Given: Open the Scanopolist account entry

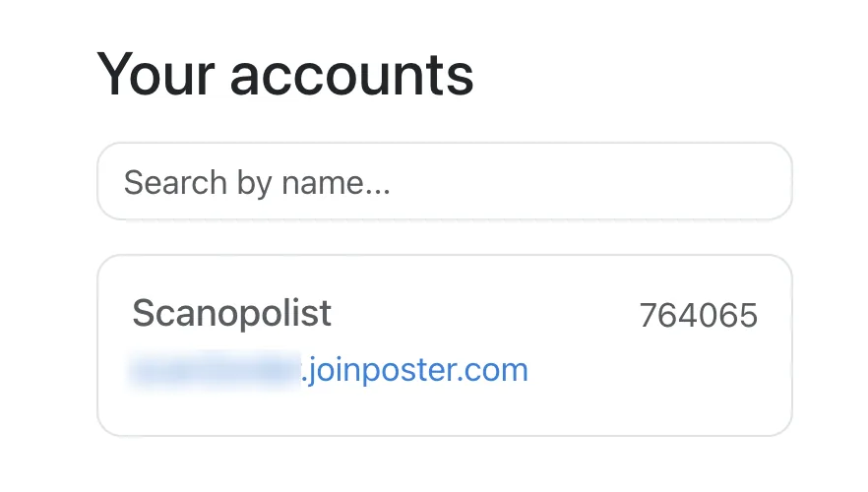Looking at the screenshot, I should click(x=445, y=345).
